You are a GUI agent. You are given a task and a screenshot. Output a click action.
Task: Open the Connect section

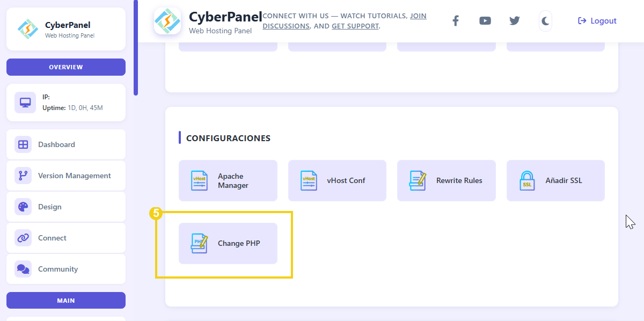tap(53, 238)
